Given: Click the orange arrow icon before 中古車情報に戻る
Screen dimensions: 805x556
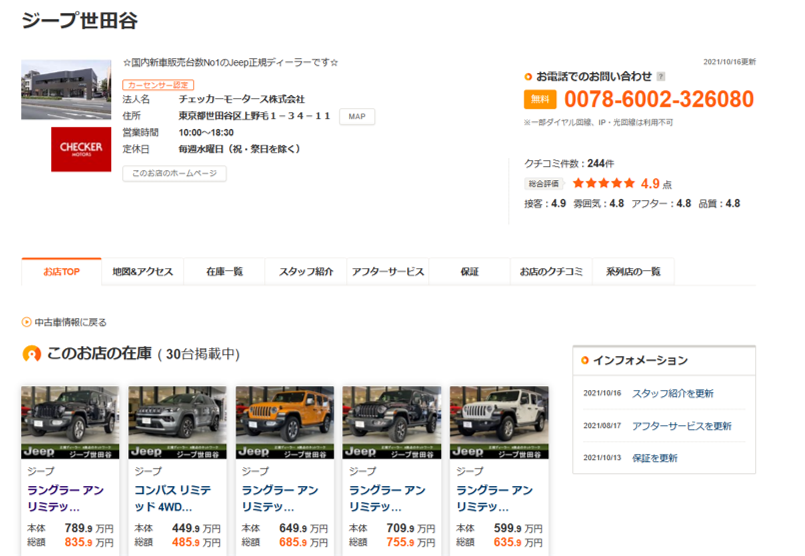Looking at the screenshot, I should 26,322.
